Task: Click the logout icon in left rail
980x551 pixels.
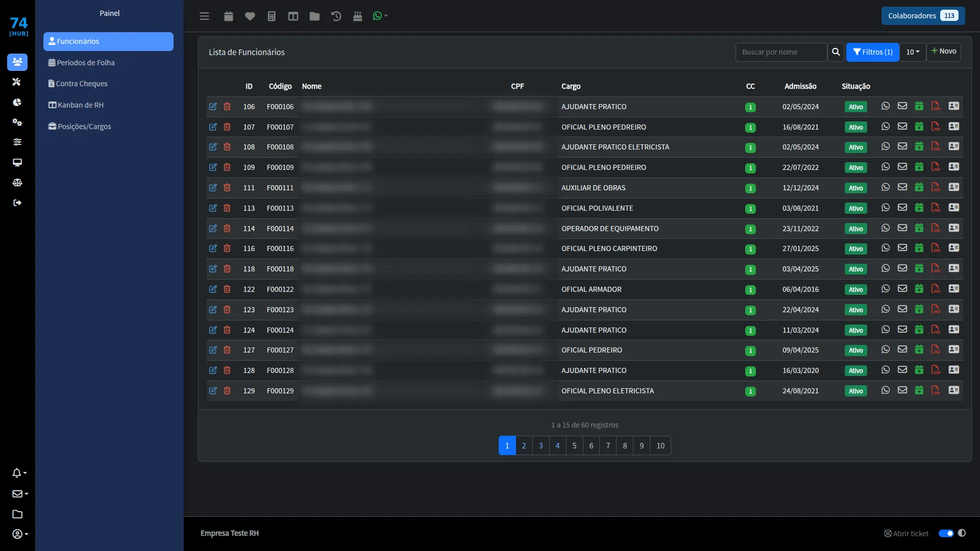Action: [17, 203]
